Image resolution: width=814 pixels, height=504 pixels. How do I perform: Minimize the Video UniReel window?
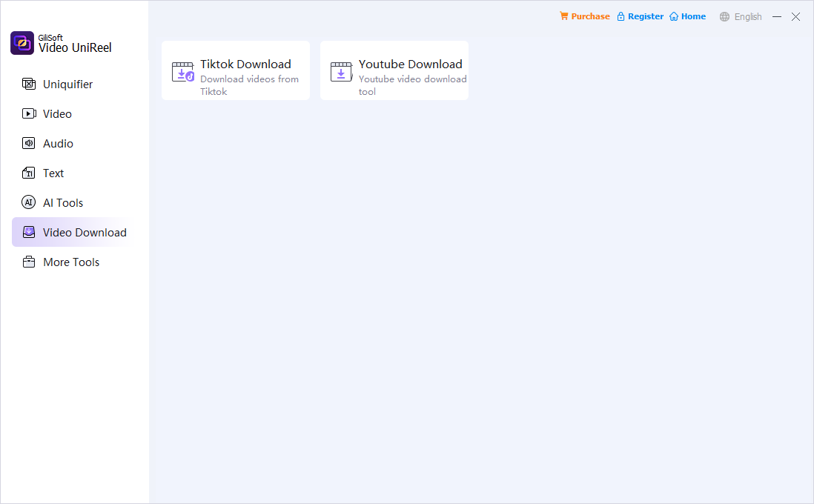tap(777, 16)
